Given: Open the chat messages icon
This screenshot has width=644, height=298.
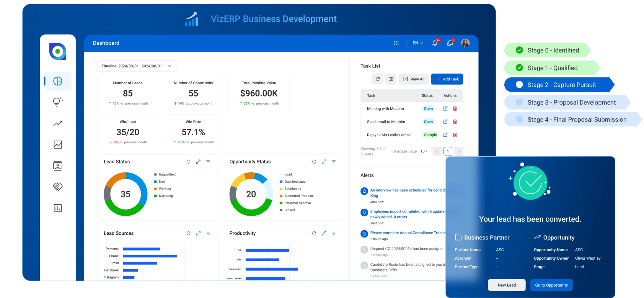Looking at the screenshot, I should pyautogui.click(x=450, y=43).
